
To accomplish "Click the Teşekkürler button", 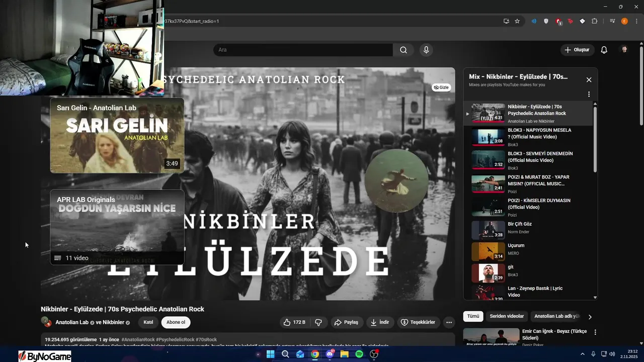I will tap(419, 322).
